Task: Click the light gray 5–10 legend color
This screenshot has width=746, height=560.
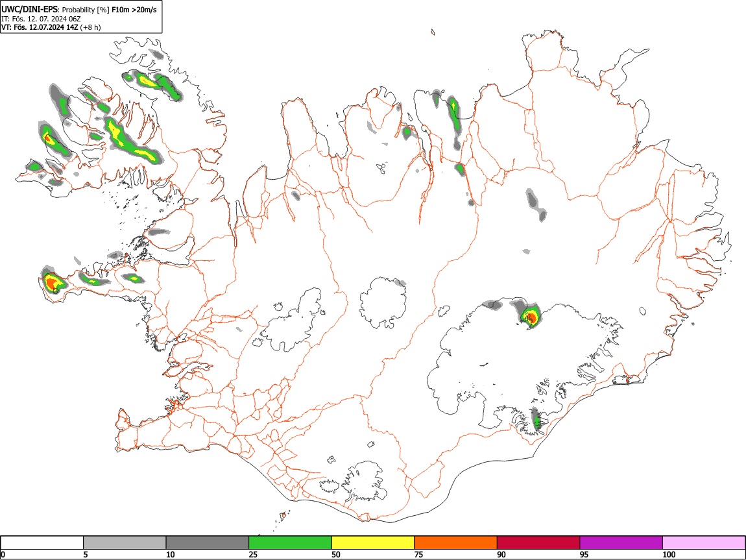Action: [125, 543]
